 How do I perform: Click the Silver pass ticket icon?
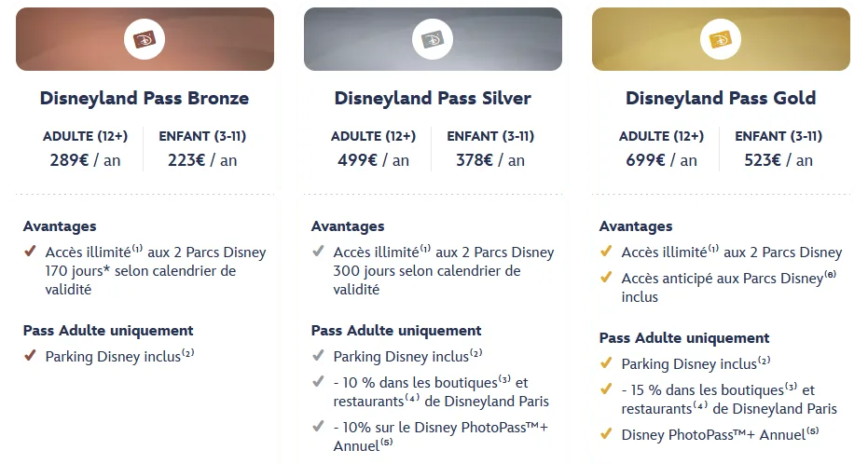[433, 39]
